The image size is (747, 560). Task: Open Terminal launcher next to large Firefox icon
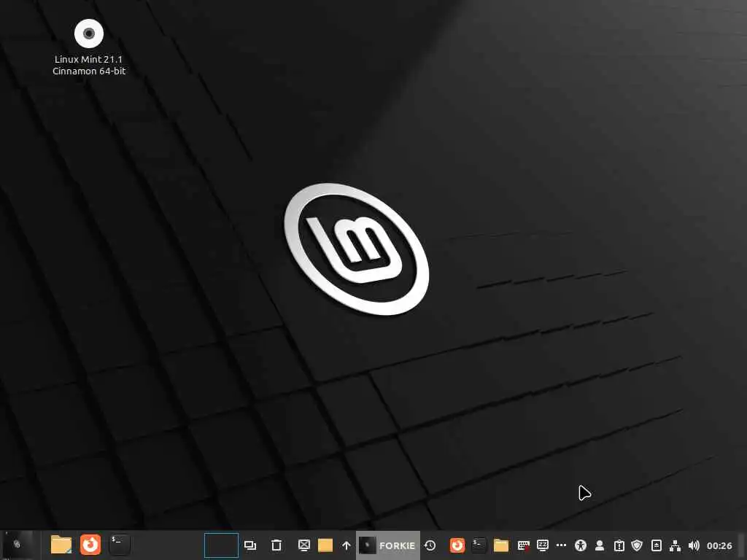119,545
